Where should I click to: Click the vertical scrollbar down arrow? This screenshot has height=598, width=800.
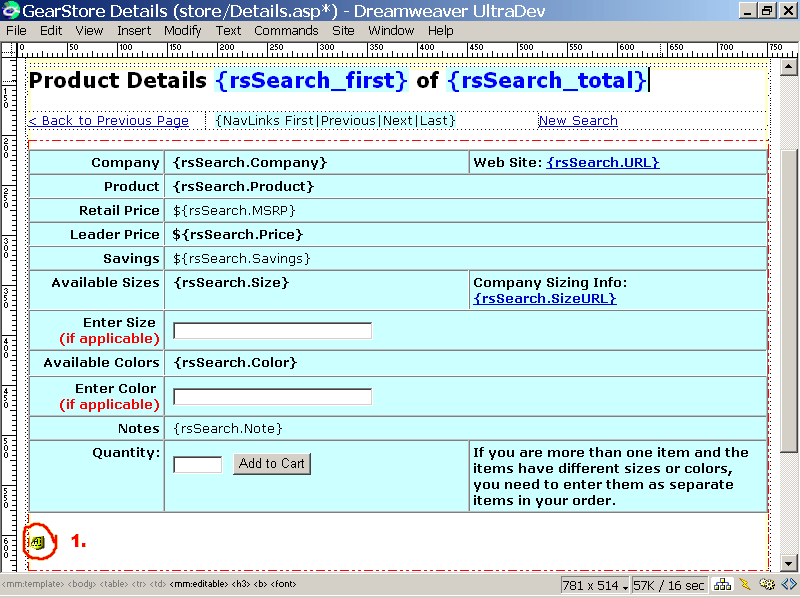[x=789, y=563]
